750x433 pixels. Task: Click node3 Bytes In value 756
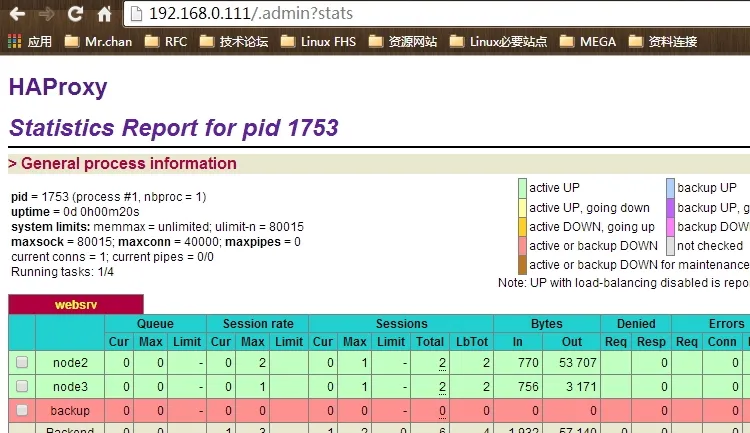tap(528, 387)
